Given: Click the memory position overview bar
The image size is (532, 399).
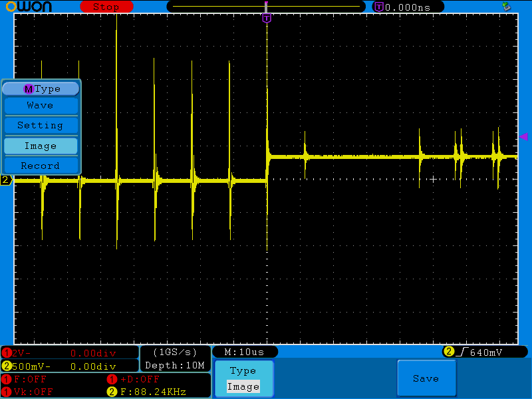Looking at the screenshot, I should point(266,6).
